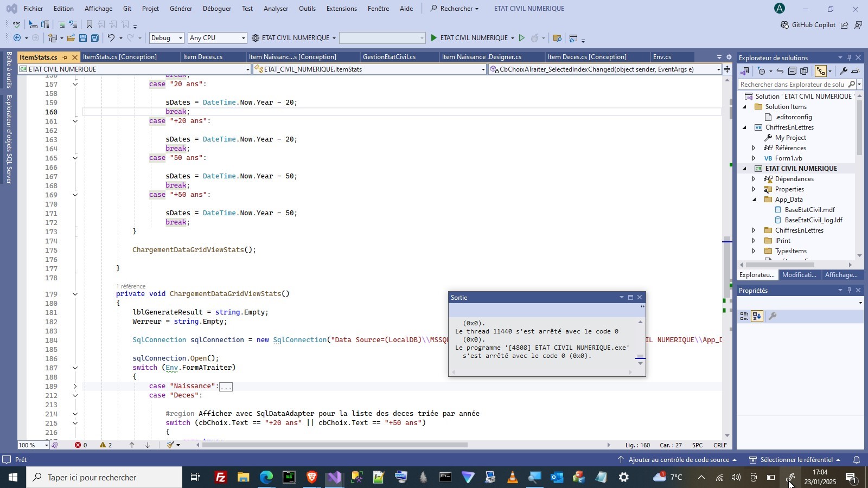Open the Fichier menu
This screenshot has width=868, height=488.
tap(34, 9)
